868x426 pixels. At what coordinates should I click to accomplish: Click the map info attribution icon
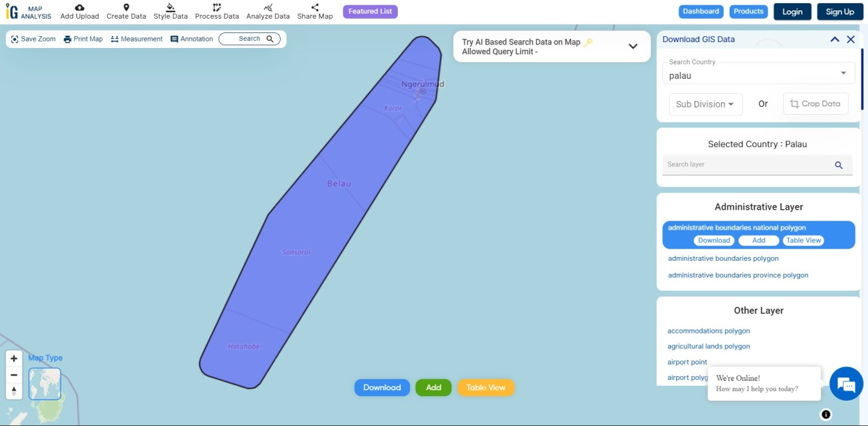(x=826, y=414)
